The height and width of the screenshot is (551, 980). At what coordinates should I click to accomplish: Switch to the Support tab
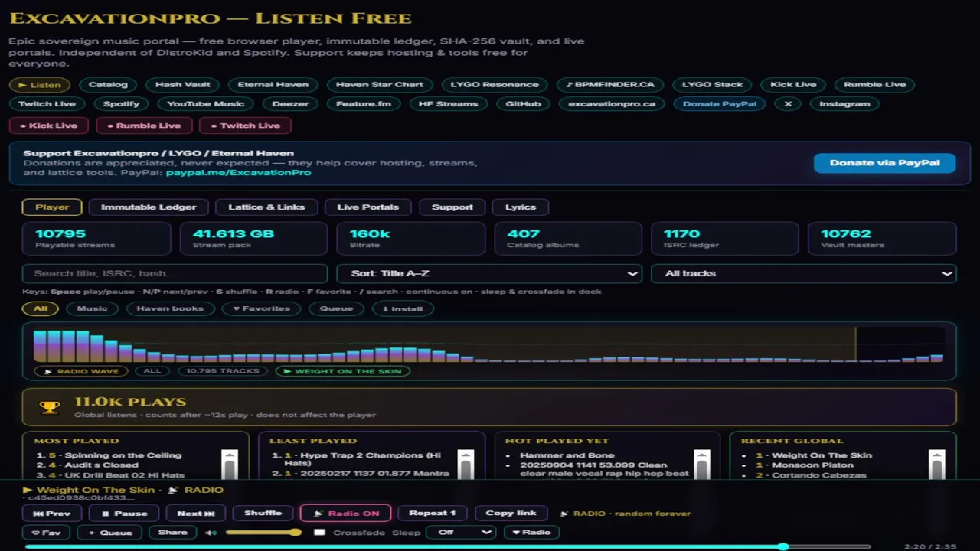452,207
